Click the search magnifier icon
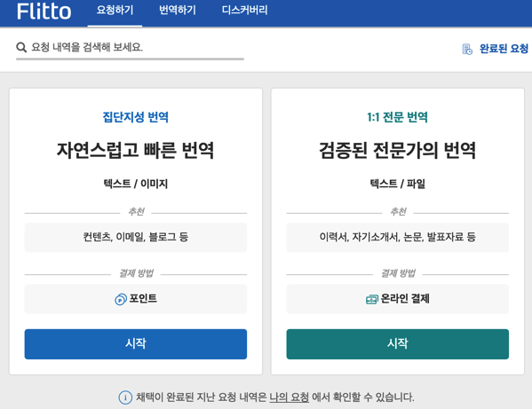 (21, 47)
